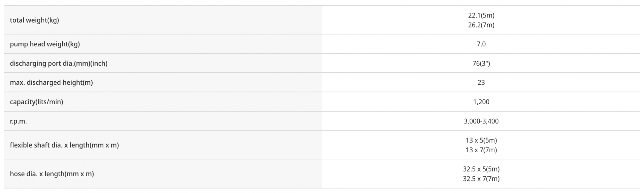Select the 13 x 7(7m) shaft value
This screenshot has width=644, height=193.
(481, 150)
